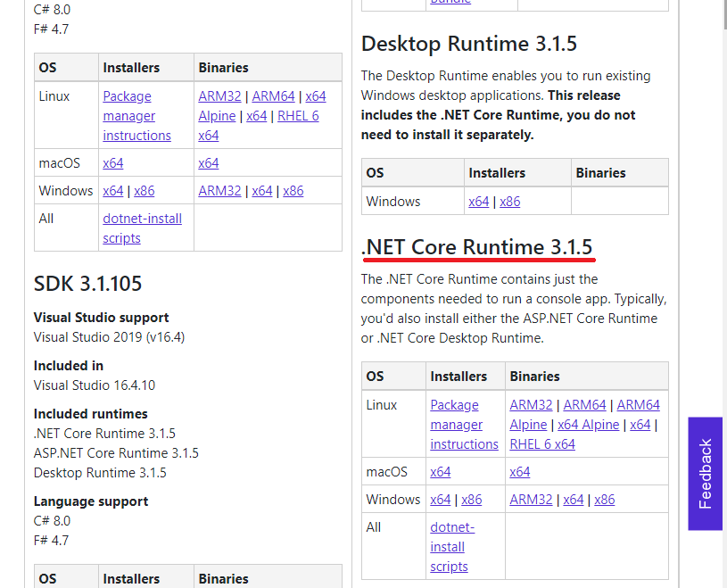The height and width of the screenshot is (588, 727).
Task: Open dotnet-install scripts under .NET Core Runtime 3.1.5
Action: (x=452, y=547)
